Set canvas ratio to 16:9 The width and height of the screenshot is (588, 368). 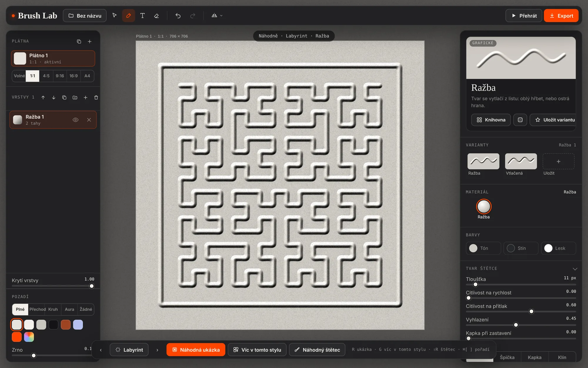pos(73,76)
